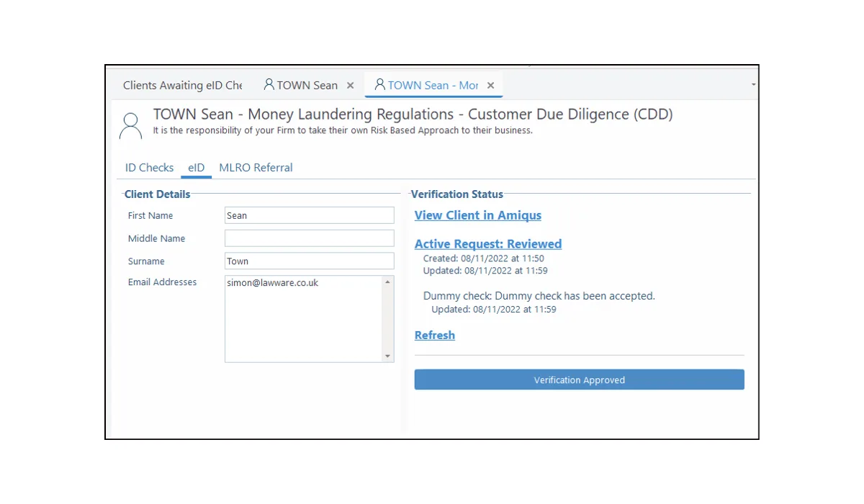Click the person icon on the TOWN Sean tab
864x504 pixels.
tap(269, 85)
